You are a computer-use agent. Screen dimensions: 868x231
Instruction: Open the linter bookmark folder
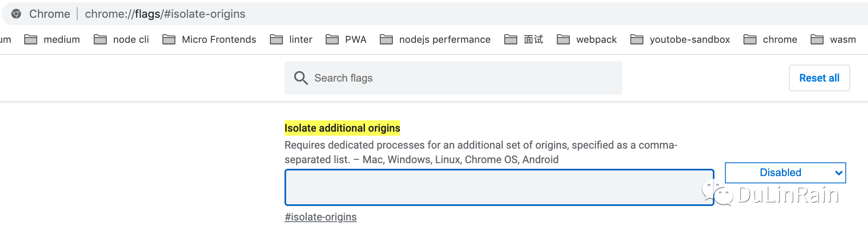(291, 40)
